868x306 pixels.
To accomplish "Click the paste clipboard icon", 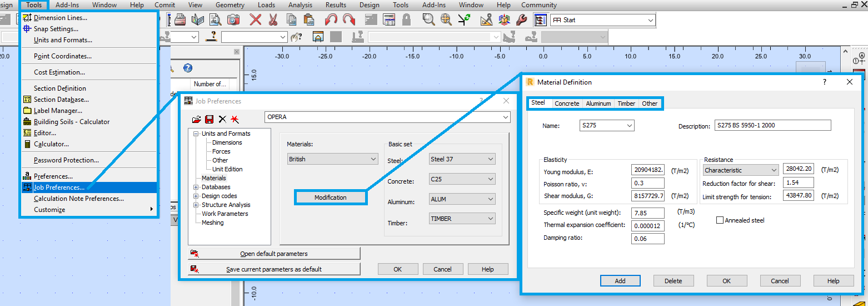I will point(309,19).
